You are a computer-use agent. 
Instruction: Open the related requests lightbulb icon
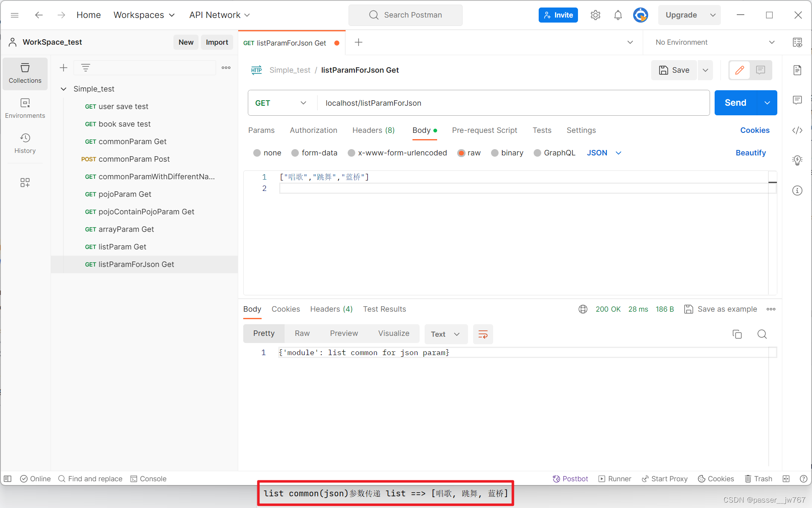[x=797, y=160]
